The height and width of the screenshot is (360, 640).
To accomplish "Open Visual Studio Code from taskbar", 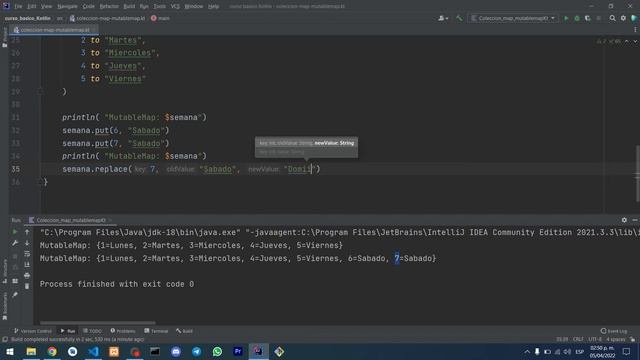I will 93,351.
